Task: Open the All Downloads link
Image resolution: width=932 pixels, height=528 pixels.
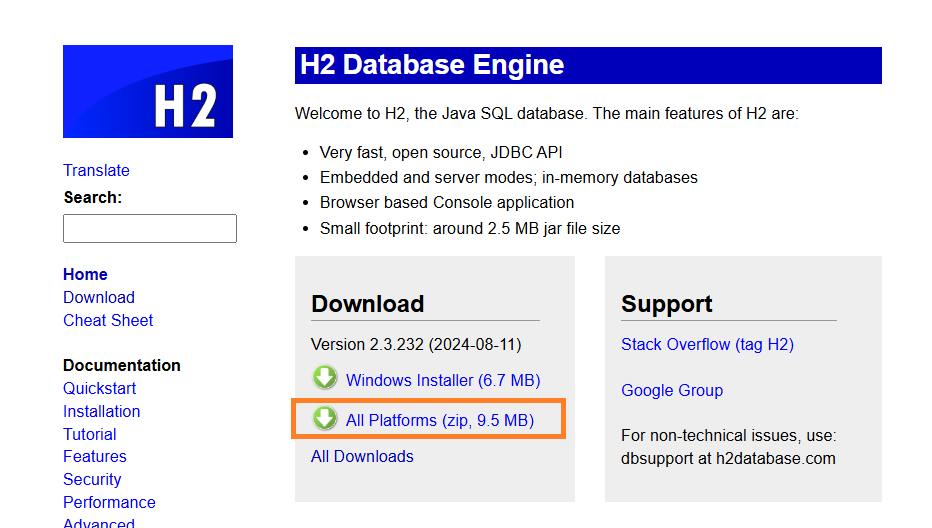Action: click(362, 456)
